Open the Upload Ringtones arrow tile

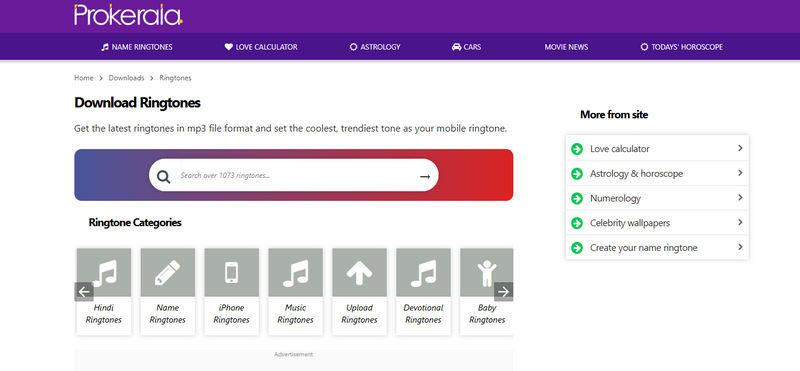tap(359, 273)
